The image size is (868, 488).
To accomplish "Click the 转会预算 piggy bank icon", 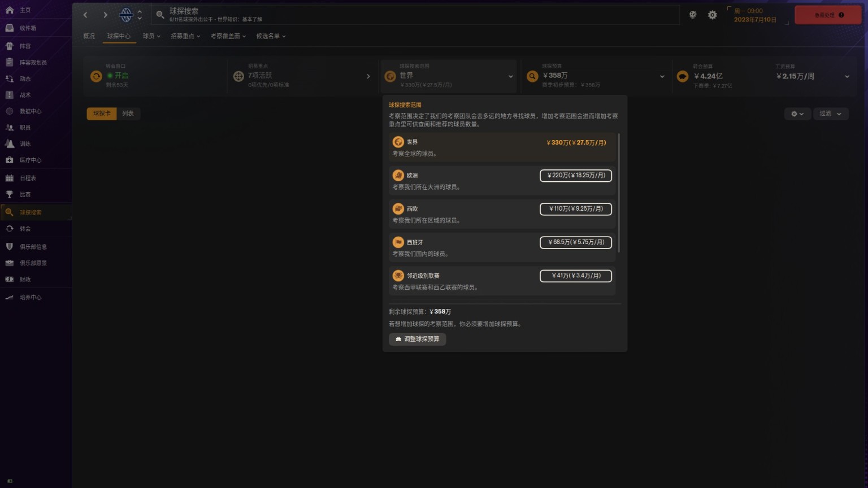I will [x=683, y=76].
